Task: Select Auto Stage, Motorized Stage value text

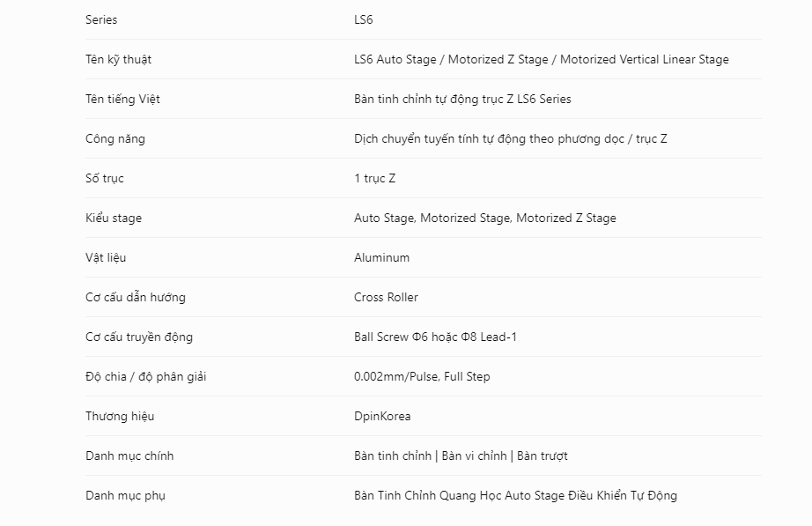Action: 484,219
